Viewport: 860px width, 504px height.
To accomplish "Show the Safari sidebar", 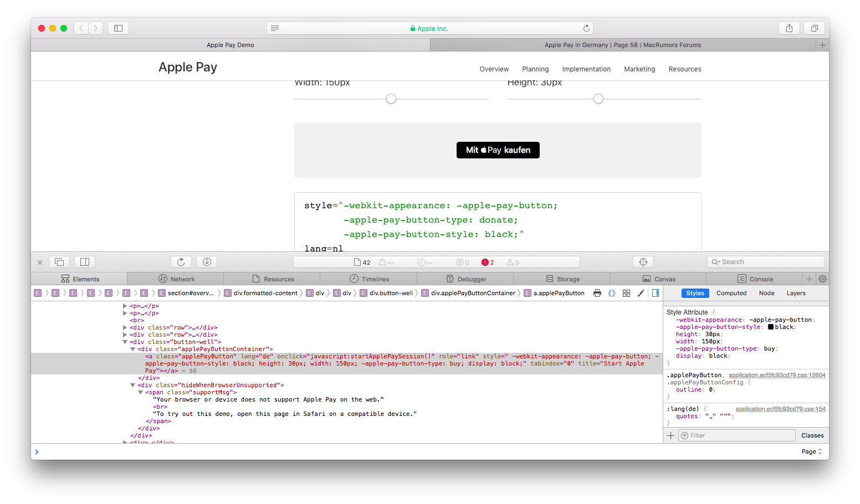I will [118, 28].
